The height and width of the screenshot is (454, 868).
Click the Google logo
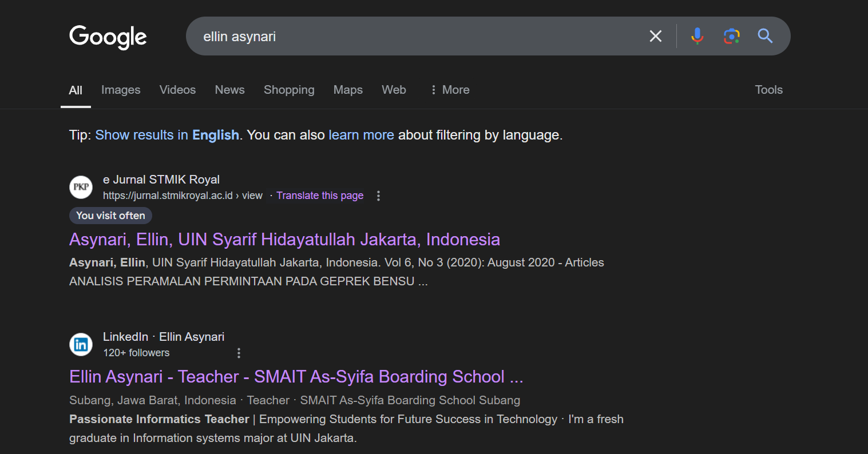(108, 37)
